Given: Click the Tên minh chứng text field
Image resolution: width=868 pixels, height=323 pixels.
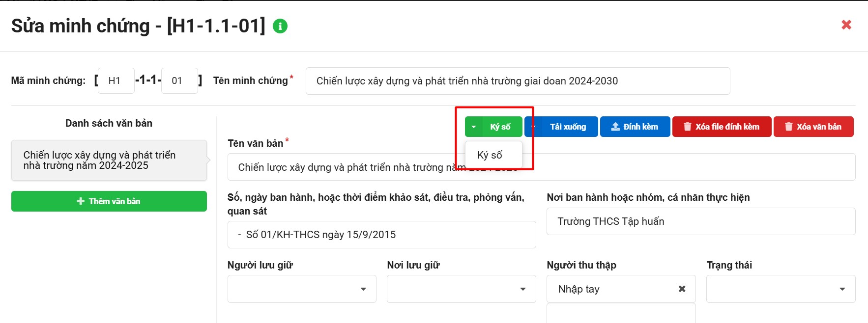Looking at the screenshot, I should [x=517, y=81].
